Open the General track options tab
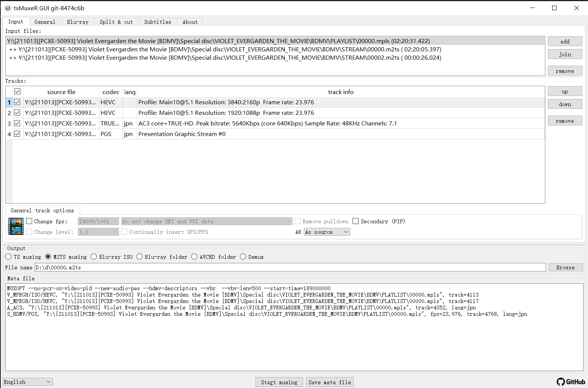588x388 pixels. [42, 210]
